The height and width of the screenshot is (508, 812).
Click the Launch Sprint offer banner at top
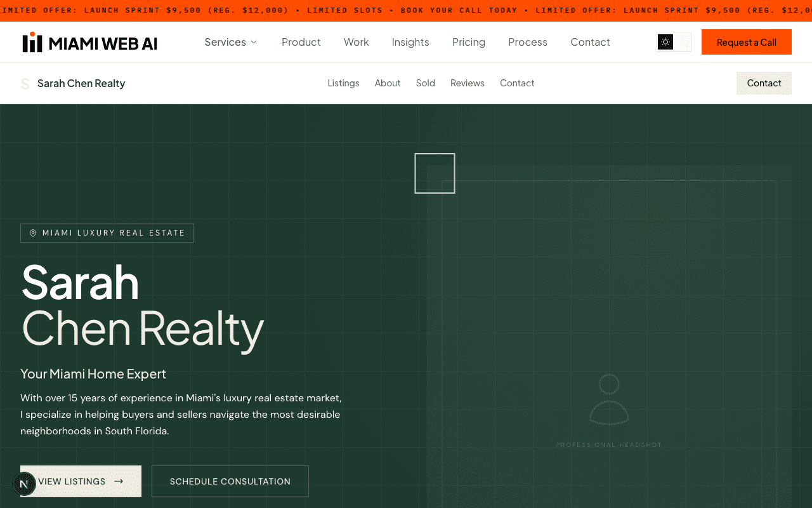coord(406,10)
